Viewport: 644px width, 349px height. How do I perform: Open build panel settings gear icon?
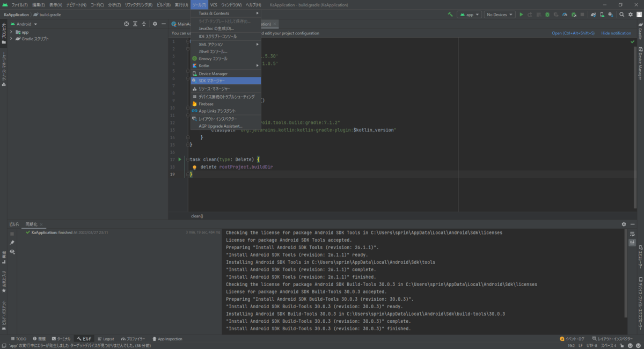[x=624, y=224]
